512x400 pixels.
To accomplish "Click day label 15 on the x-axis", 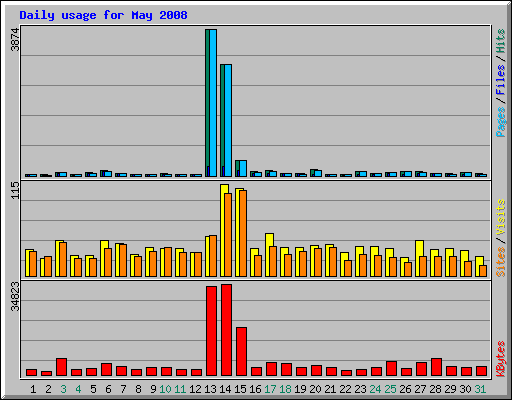I will pyautogui.click(x=240, y=389).
